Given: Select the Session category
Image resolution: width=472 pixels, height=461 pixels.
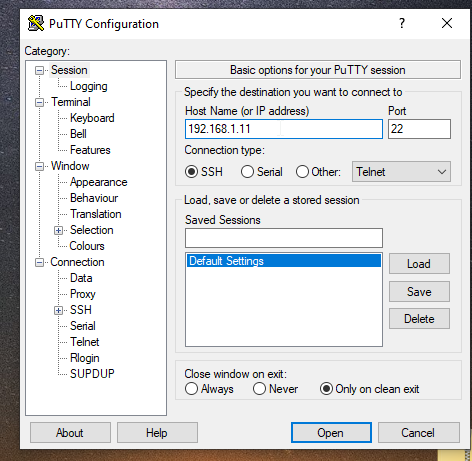Looking at the screenshot, I should point(69,70).
